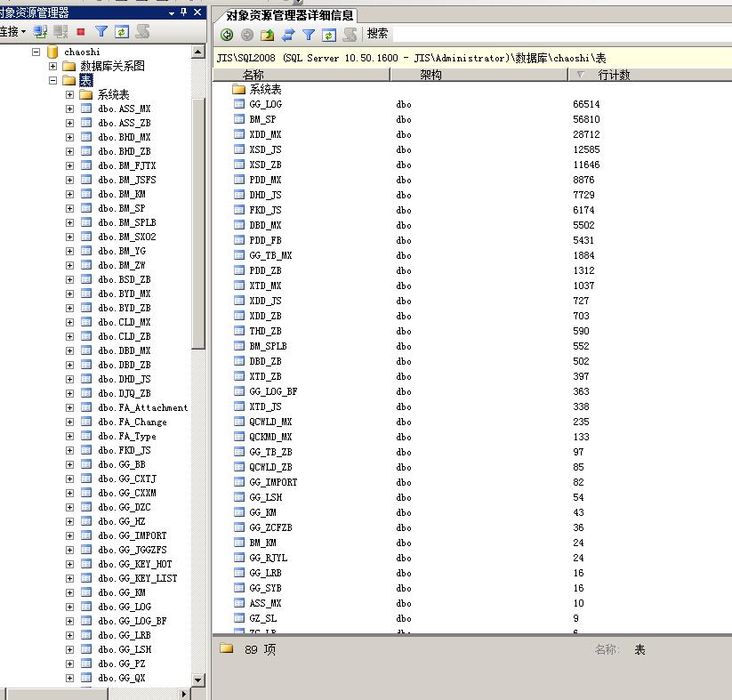This screenshot has width=732, height=700.
Task: Expand the dbo.BM_SP table node
Action: (69, 208)
